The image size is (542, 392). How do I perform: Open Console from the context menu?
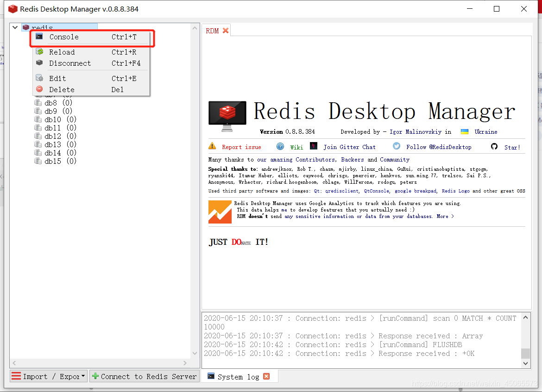tap(92, 37)
